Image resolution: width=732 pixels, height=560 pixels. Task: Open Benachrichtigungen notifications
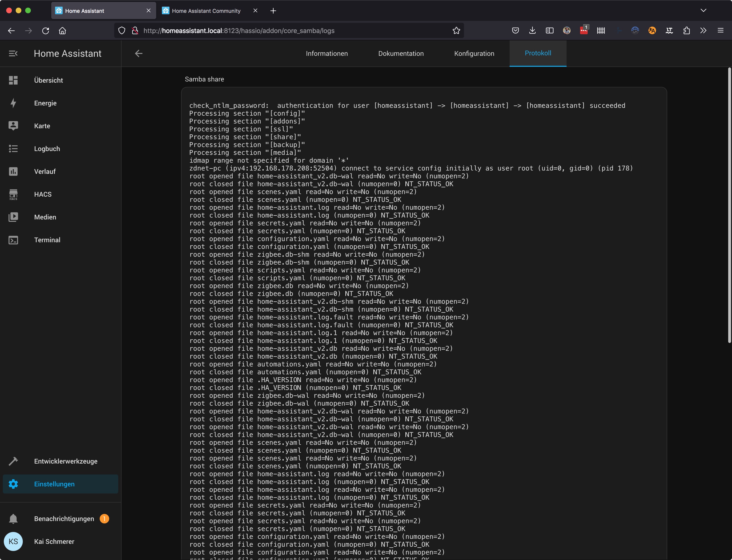[64, 519]
